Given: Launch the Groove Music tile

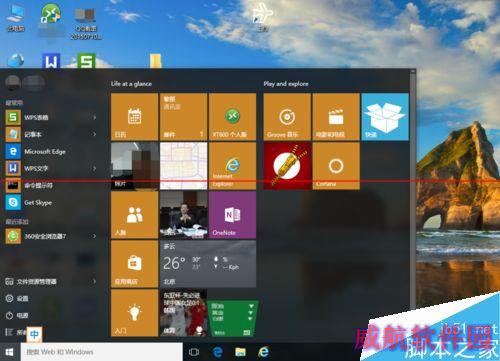Looking at the screenshot, I should point(287,116).
